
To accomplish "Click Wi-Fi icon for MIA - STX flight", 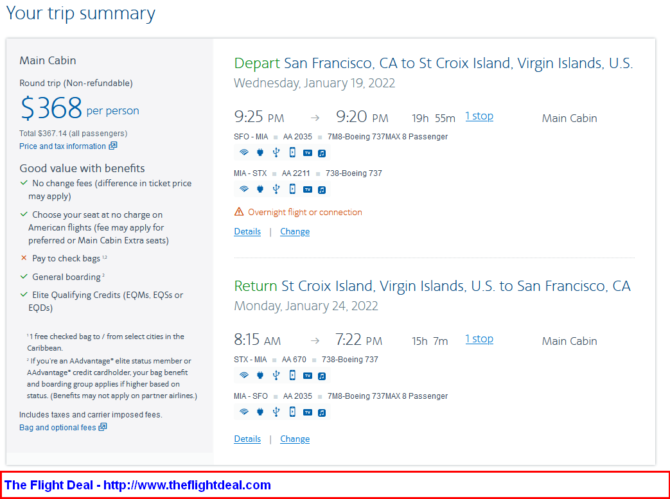I will (x=244, y=189).
